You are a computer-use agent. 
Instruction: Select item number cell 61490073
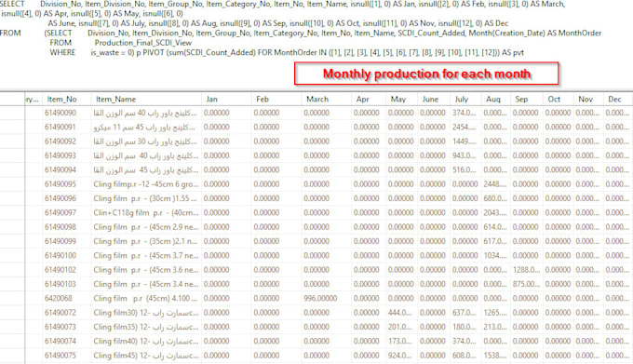click(61, 327)
